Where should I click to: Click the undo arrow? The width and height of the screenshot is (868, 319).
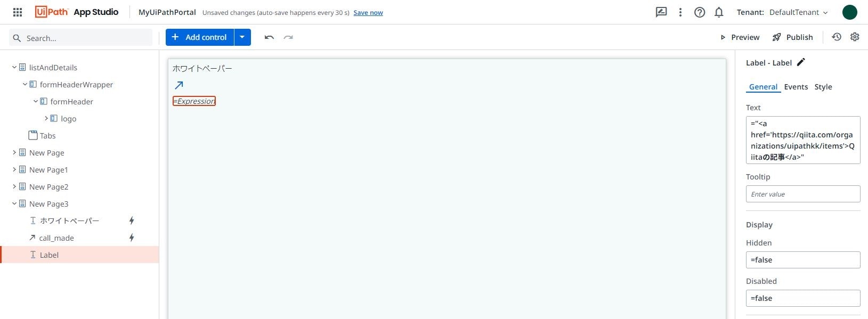269,37
